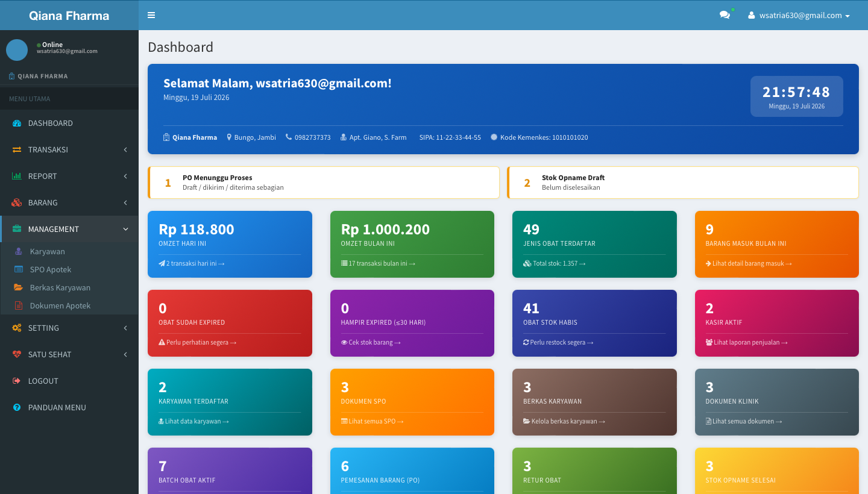Click the Berkas Karyawan folder icon
The height and width of the screenshot is (494, 868).
pyautogui.click(x=18, y=287)
